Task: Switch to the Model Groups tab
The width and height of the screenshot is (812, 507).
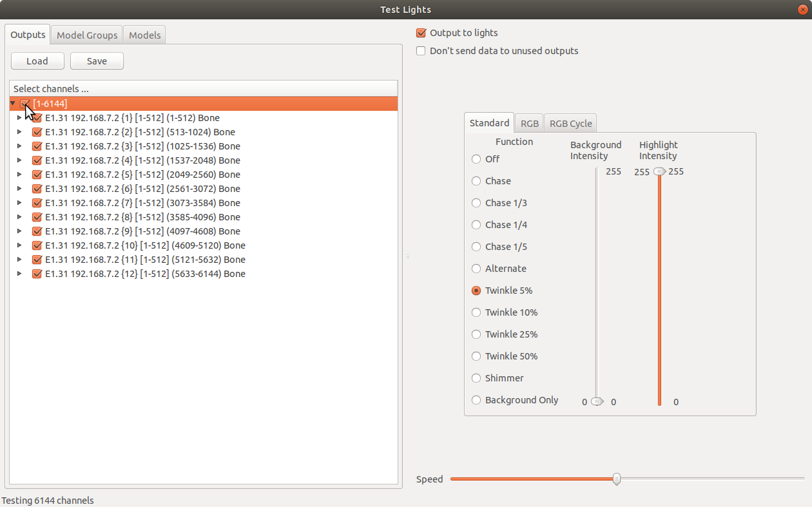Action: pyautogui.click(x=87, y=35)
